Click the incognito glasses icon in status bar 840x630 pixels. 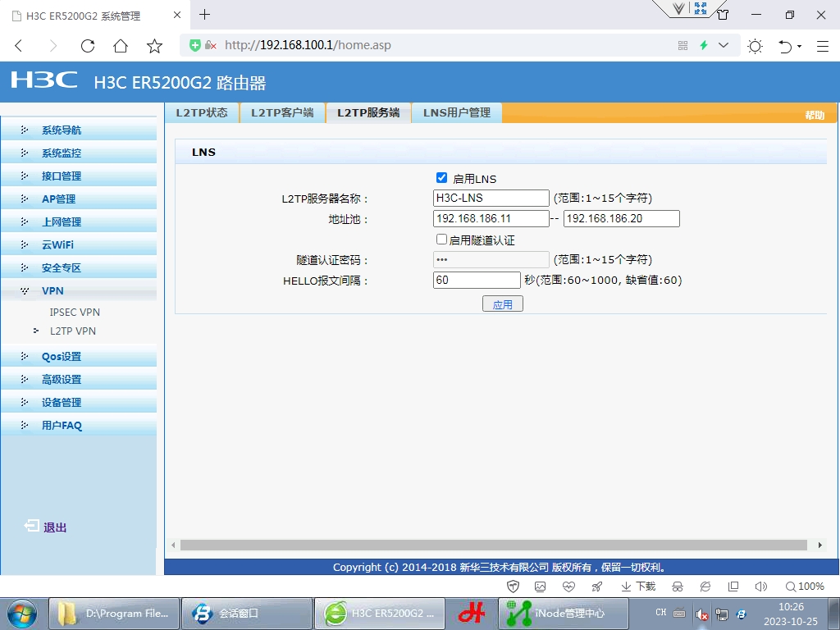678,587
